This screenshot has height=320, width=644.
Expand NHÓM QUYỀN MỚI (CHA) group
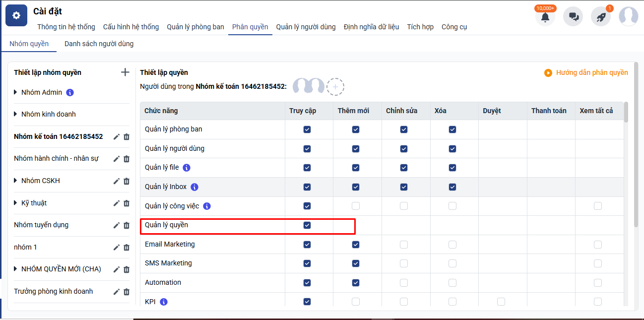point(16,269)
